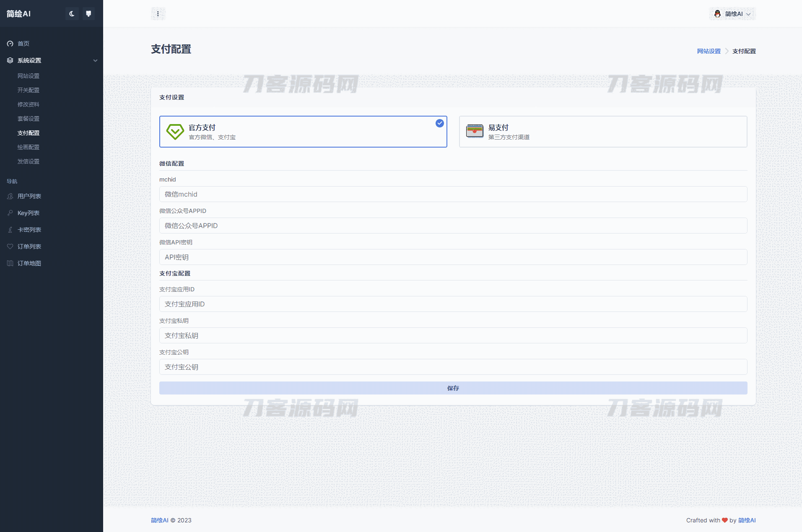The image size is (802, 532).
Task: Click the 订单列表 heart icon
Action: coord(10,247)
